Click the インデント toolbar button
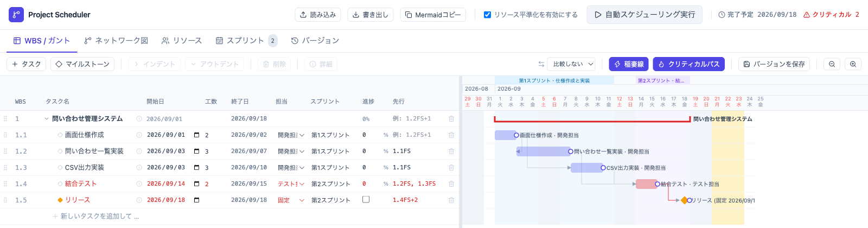 [154, 64]
